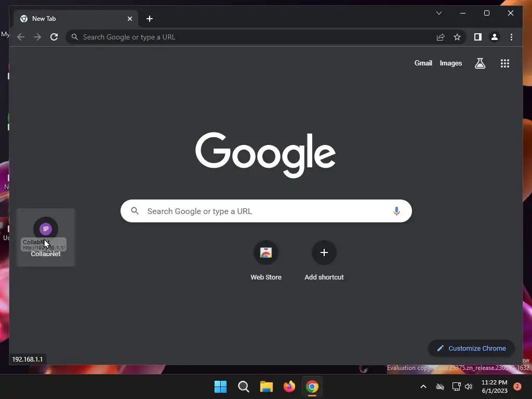Click the magnifier in Google search box
Viewport: 532px width, 399px height.
(x=135, y=211)
